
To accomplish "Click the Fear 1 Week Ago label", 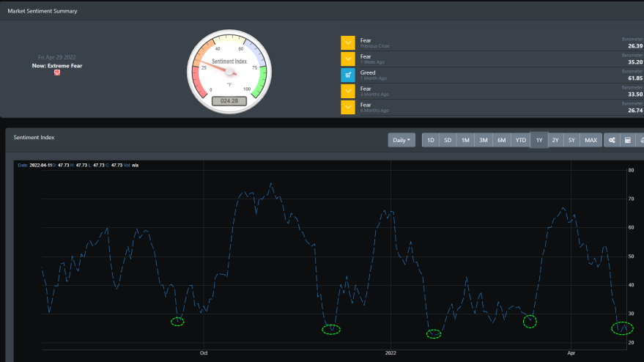I will coord(372,59).
